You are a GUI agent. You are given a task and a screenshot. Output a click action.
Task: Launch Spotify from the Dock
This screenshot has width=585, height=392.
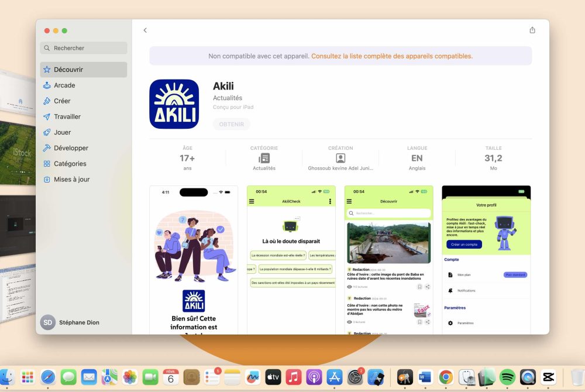click(507, 377)
